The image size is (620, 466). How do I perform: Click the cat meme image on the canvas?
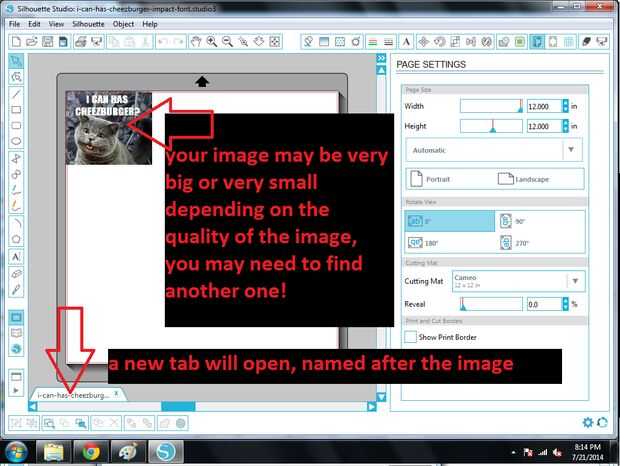[x=109, y=128]
